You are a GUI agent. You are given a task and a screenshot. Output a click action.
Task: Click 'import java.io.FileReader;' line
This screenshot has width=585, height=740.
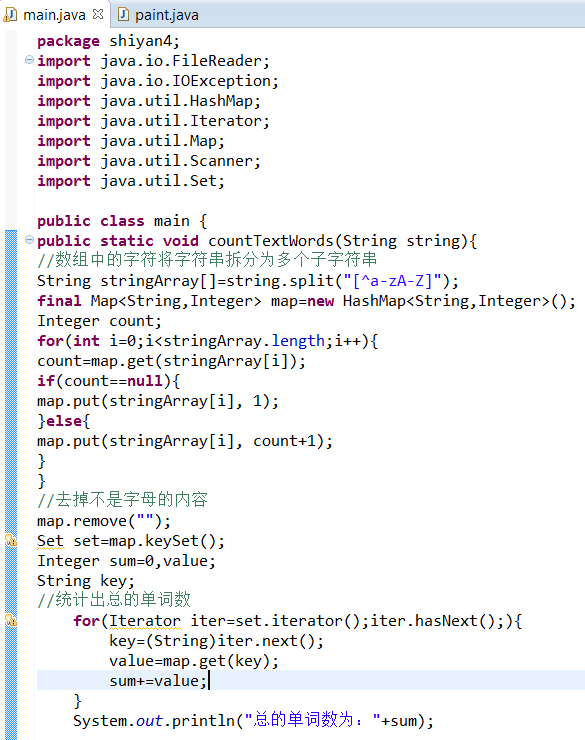pos(153,61)
